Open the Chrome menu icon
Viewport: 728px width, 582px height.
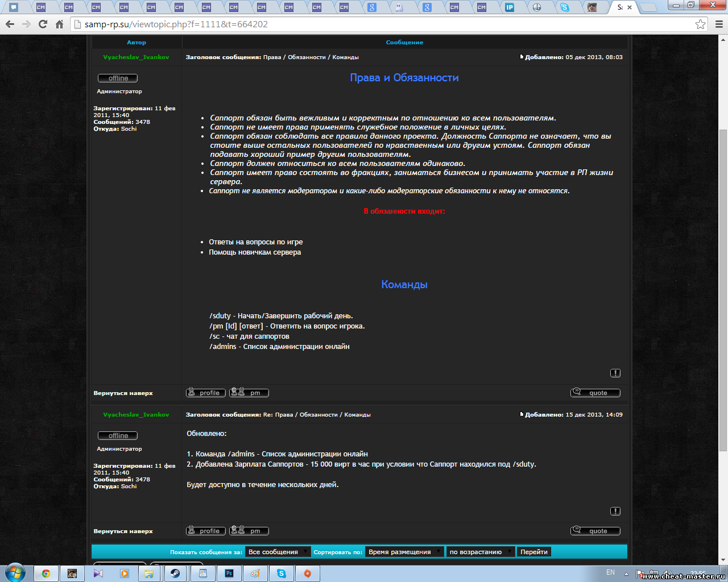[x=718, y=24]
